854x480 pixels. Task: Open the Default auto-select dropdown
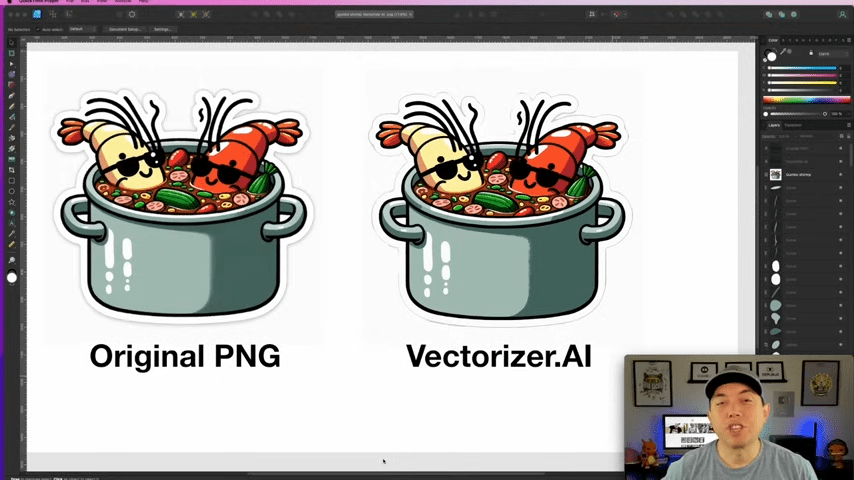pos(82,29)
